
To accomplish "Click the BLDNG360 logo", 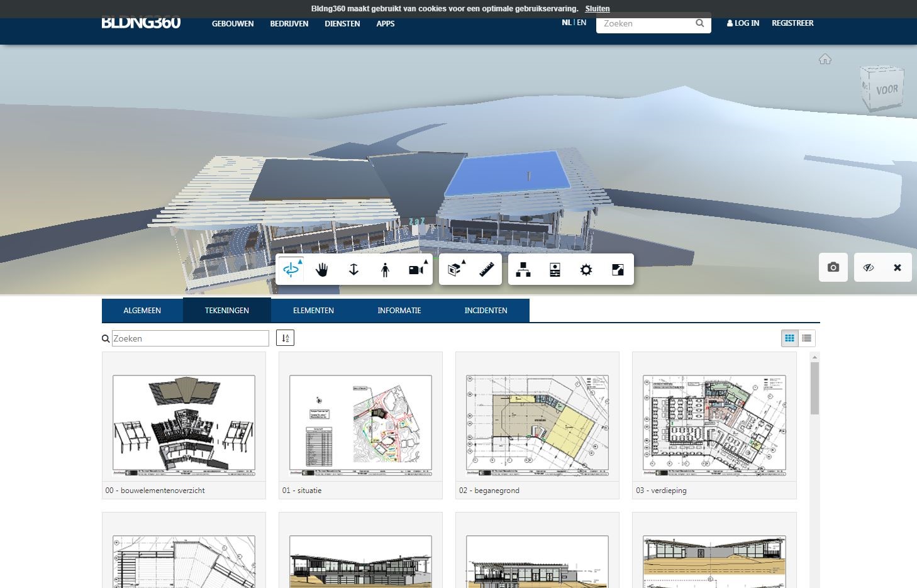I will coord(141,23).
